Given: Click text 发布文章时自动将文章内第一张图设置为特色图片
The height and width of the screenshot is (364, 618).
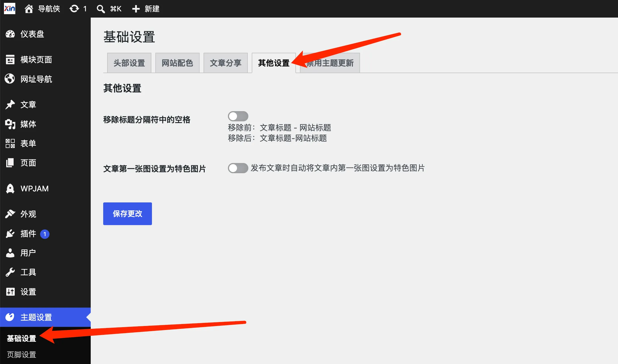Looking at the screenshot, I should click(x=338, y=168).
